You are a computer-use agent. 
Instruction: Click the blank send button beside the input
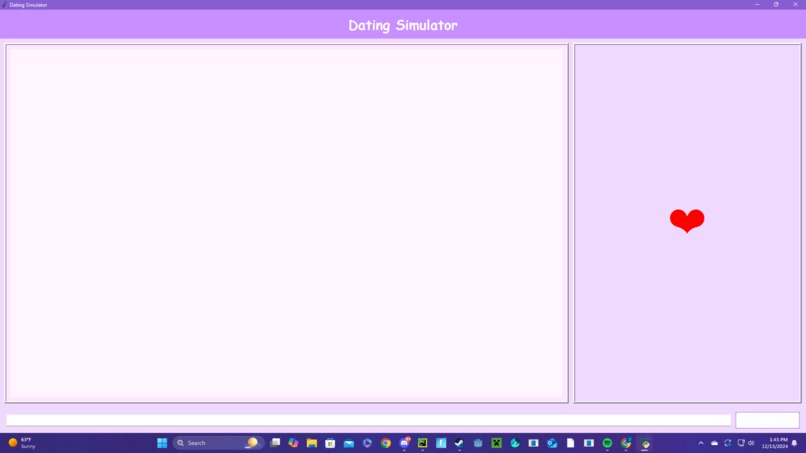(x=767, y=420)
